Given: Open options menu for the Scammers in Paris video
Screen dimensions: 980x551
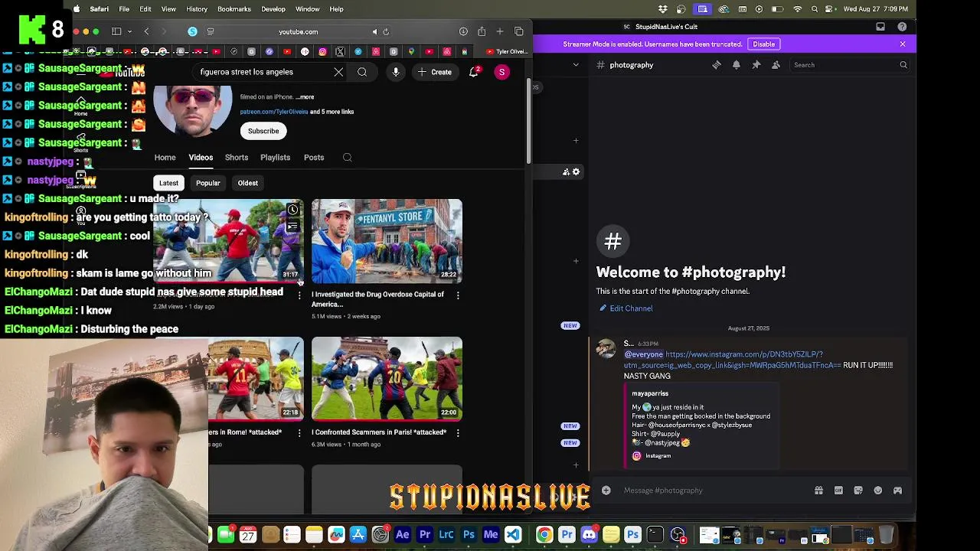Looking at the screenshot, I should (458, 433).
